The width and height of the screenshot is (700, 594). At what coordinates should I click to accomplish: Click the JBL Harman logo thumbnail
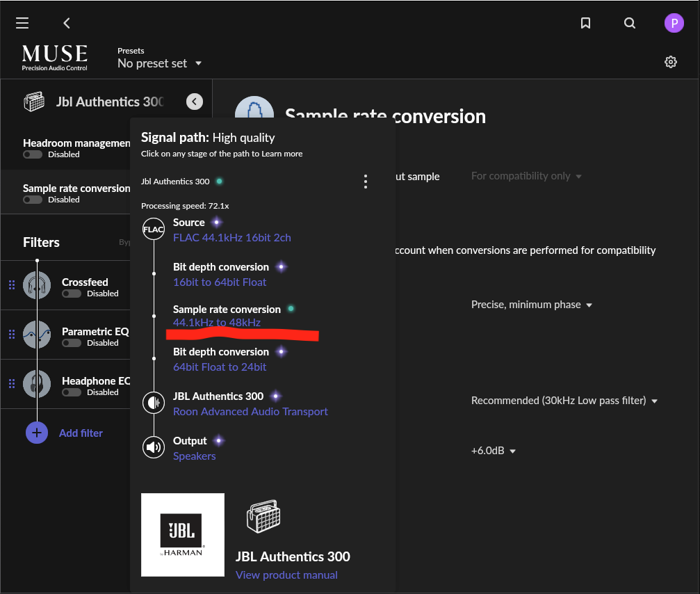pyautogui.click(x=183, y=535)
